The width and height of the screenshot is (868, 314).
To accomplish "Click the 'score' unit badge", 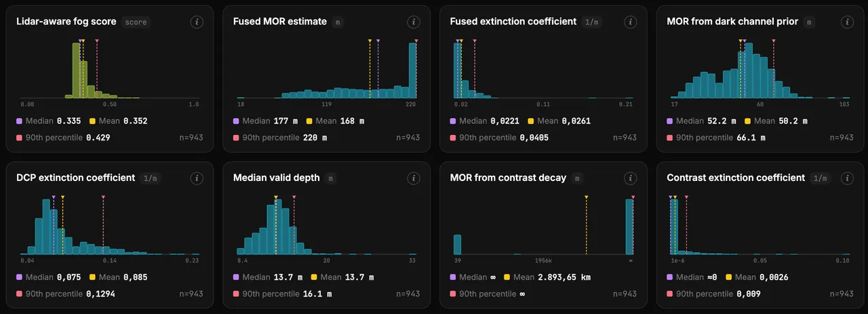I will pyautogui.click(x=136, y=22).
